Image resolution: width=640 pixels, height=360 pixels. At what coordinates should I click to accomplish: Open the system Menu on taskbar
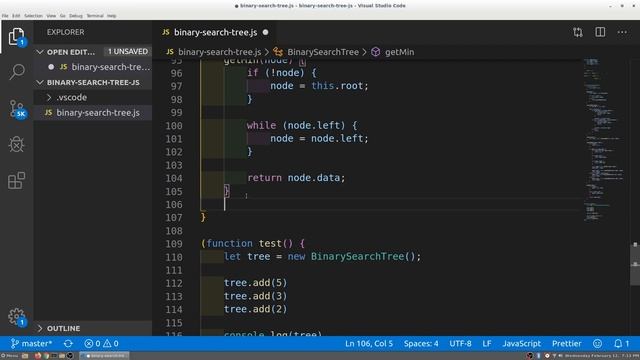point(9,356)
